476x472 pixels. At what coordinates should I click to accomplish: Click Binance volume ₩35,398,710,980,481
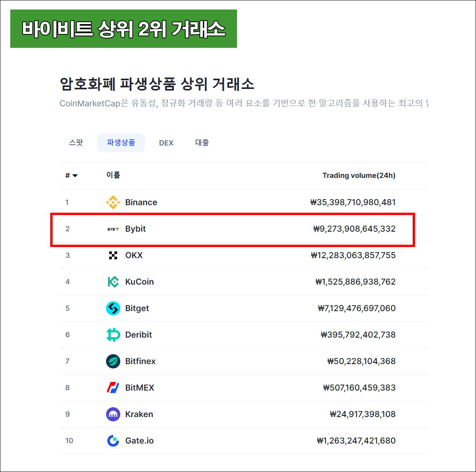353,202
